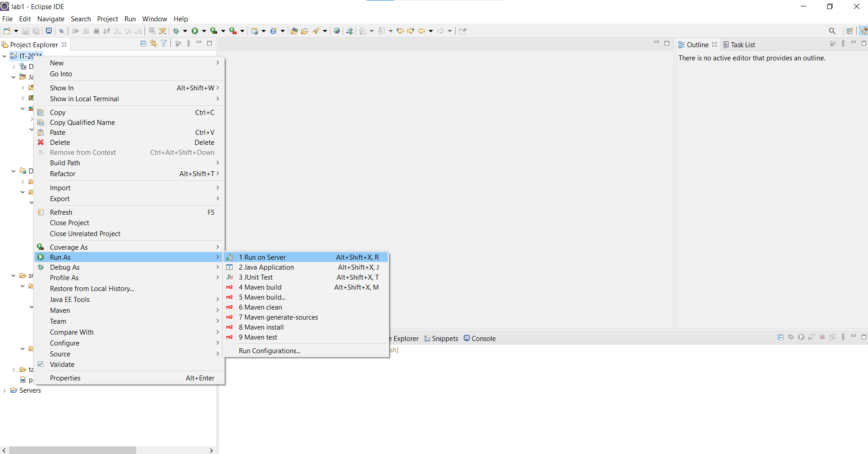Click the Step Over debug icon

[x=128, y=31]
